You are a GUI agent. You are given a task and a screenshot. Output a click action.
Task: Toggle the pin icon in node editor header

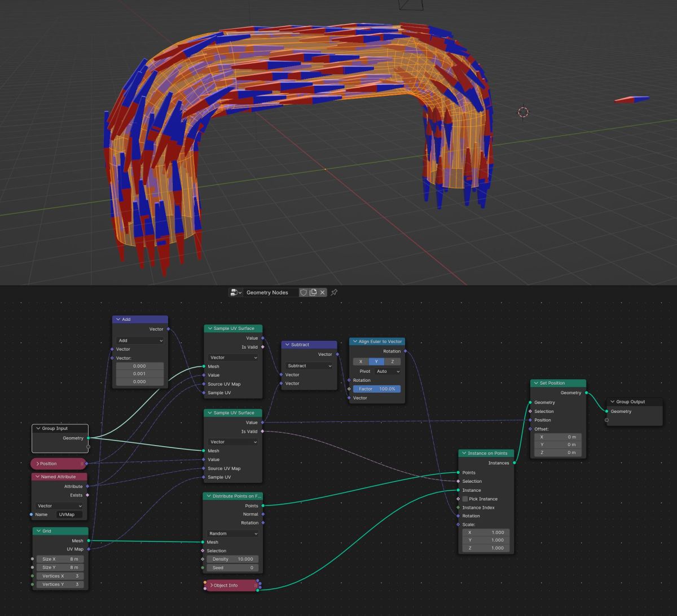(334, 292)
